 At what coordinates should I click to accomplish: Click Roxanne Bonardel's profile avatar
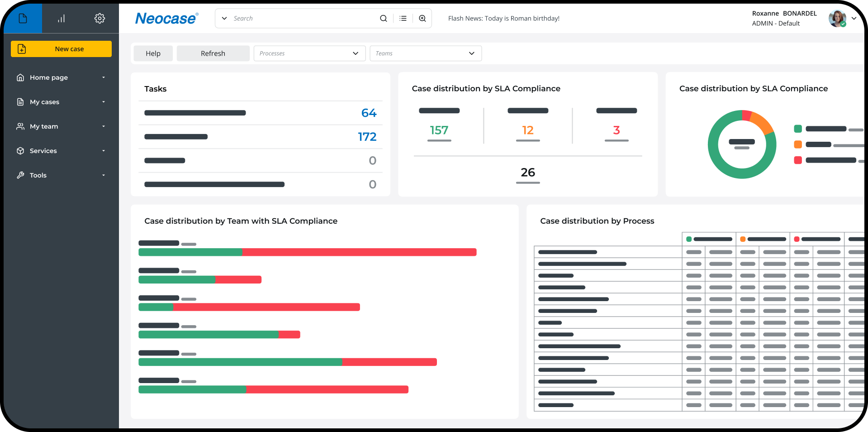(x=837, y=19)
